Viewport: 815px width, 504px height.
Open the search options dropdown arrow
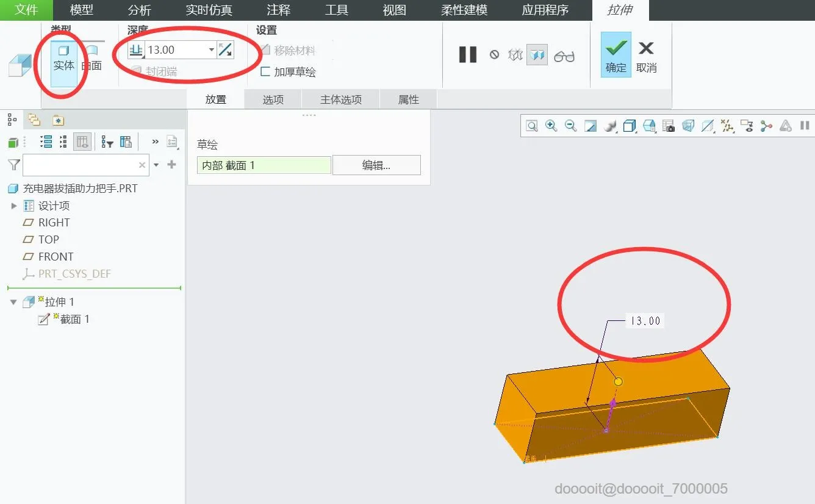pos(156,165)
